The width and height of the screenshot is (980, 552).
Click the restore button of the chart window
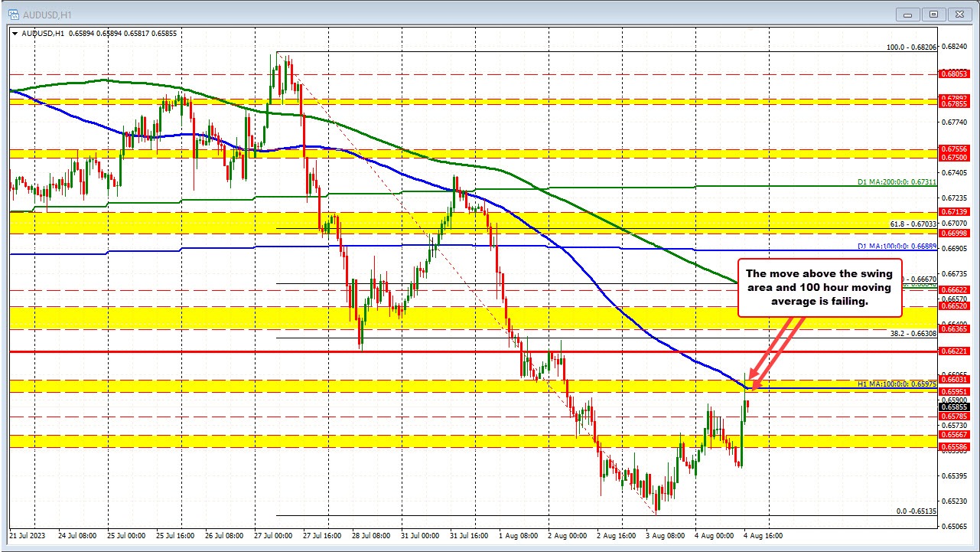point(933,14)
